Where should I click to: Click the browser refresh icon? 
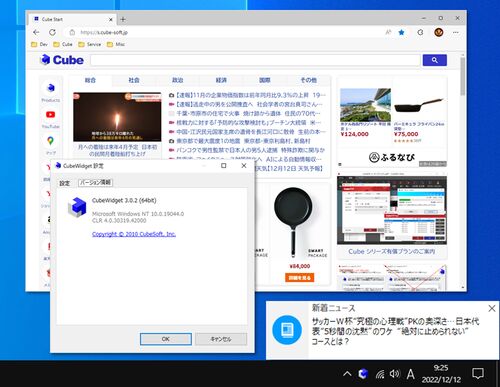(x=52, y=32)
